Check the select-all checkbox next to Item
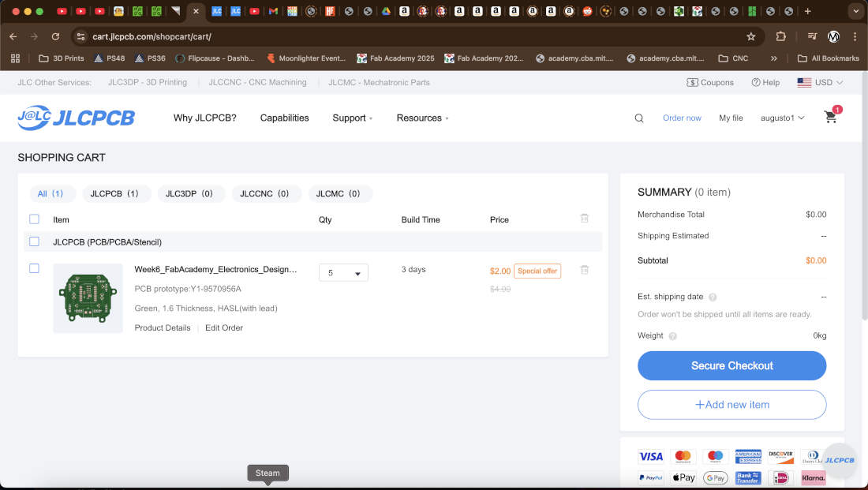This screenshot has width=868, height=490. click(x=34, y=219)
